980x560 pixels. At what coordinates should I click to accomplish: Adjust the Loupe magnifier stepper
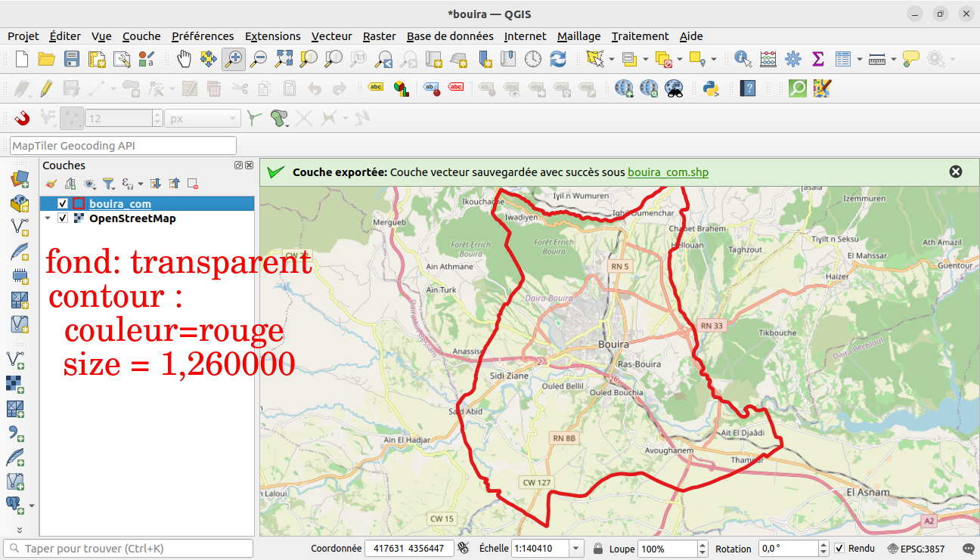point(702,549)
